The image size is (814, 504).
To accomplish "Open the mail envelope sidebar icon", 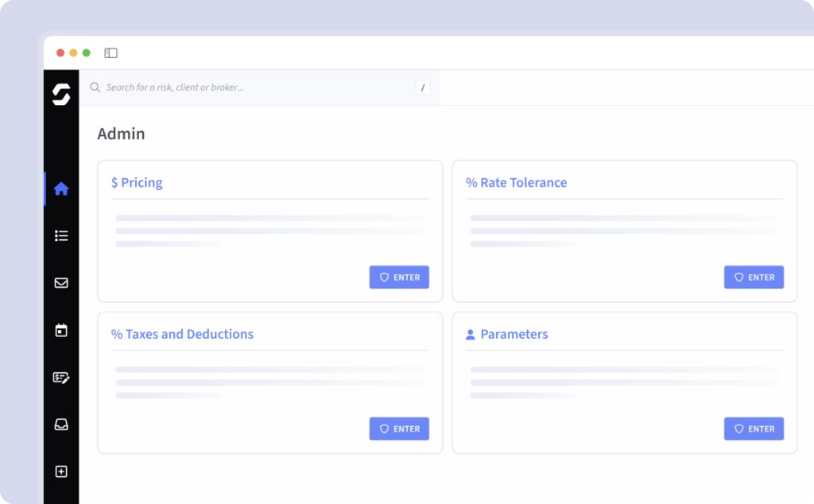I will [61, 283].
